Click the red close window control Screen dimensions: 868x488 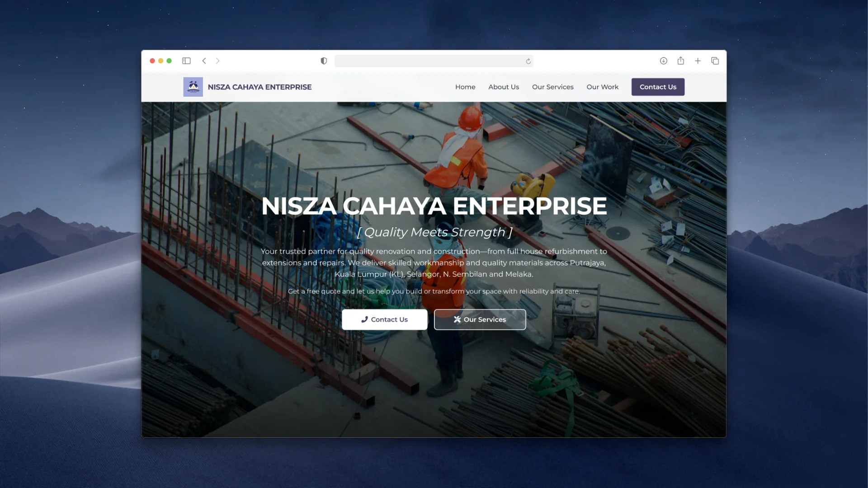[x=153, y=61]
